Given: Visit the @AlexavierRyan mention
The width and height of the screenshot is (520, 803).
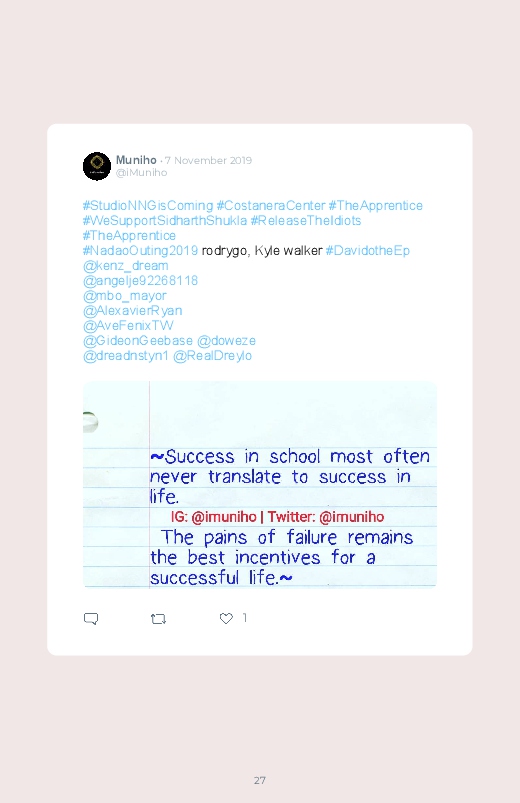Looking at the screenshot, I should (133, 311).
